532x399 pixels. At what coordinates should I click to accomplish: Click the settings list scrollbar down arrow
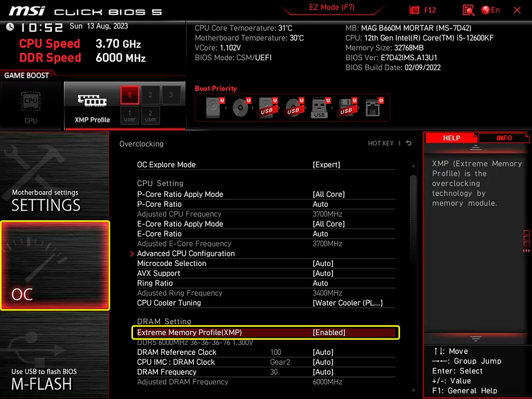(x=413, y=391)
